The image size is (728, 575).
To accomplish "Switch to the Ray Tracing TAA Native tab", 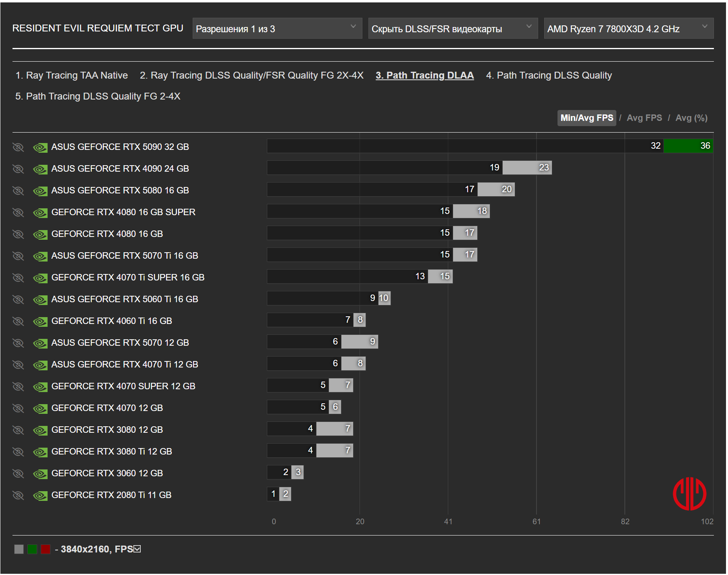I will [72, 75].
